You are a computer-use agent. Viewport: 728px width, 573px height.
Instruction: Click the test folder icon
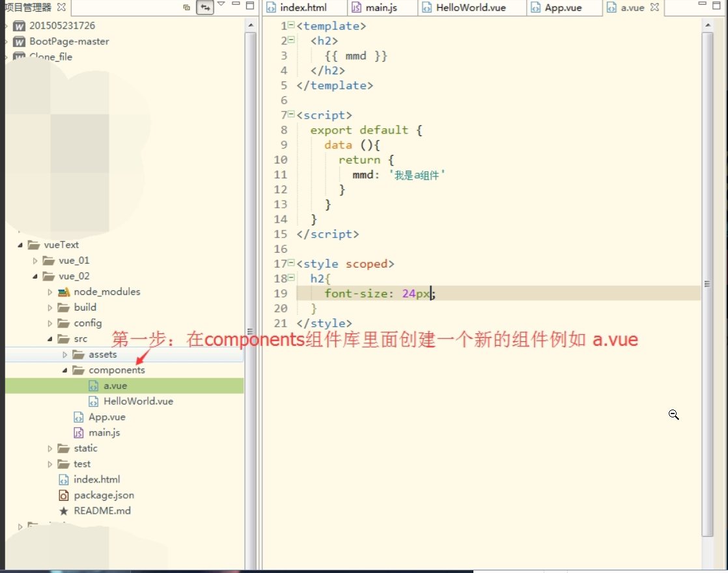click(63, 464)
